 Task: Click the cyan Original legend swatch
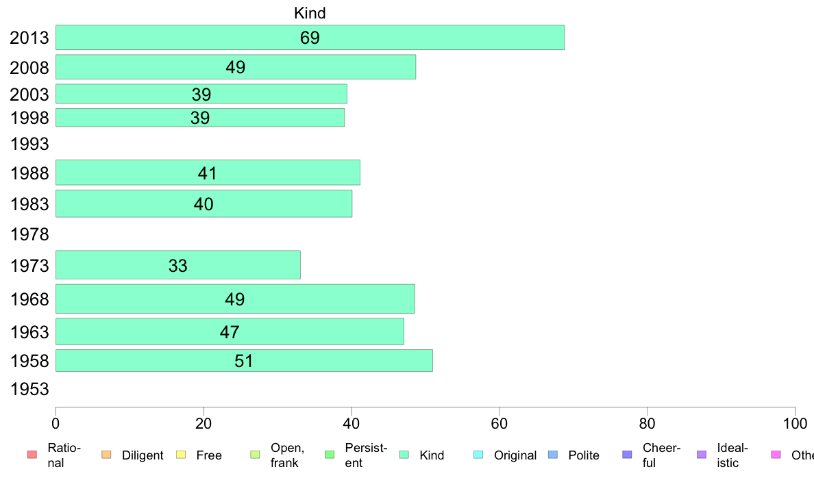coord(478,455)
